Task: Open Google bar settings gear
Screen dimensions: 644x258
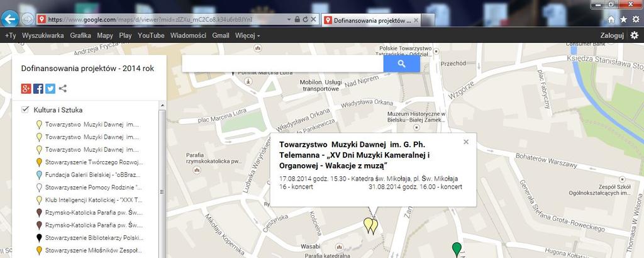Action: click(x=635, y=36)
